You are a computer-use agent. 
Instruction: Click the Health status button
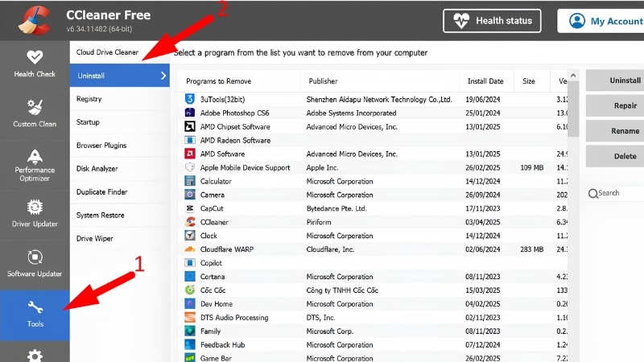pos(492,21)
